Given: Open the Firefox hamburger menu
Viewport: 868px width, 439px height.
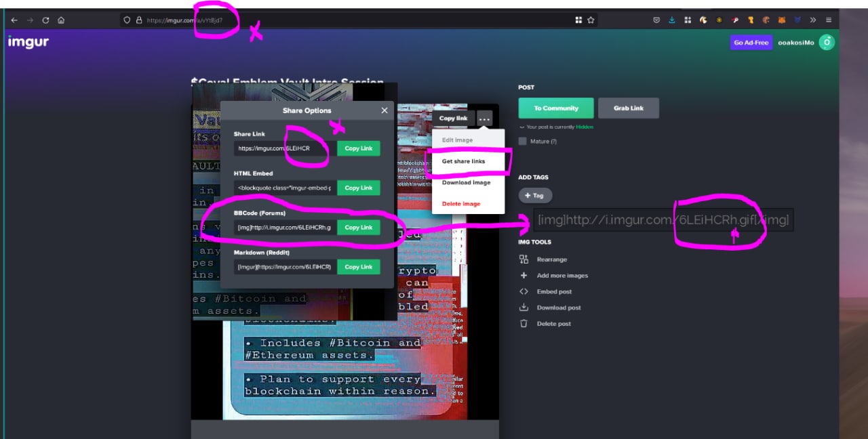Looking at the screenshot, I should (x=829, y=20).
